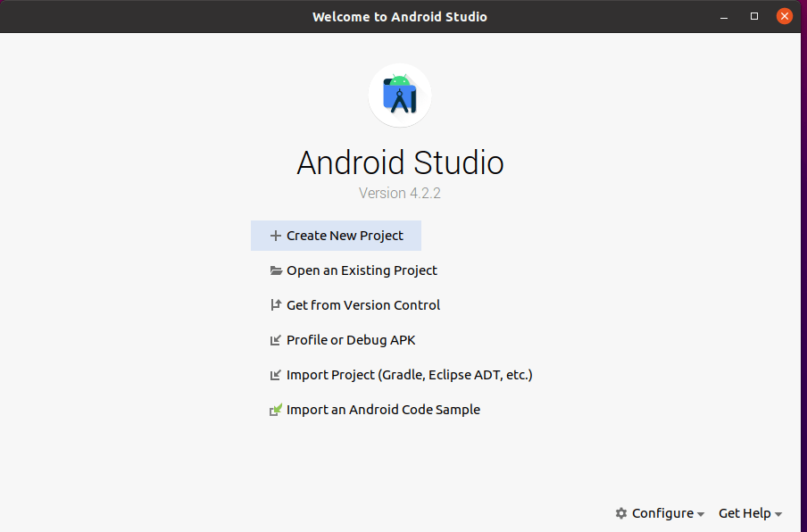Click the arrow icon beside Import Project (Gradle)
This screenshot has width=807, height=532.
pyautogui.click(x=275, y=375)
